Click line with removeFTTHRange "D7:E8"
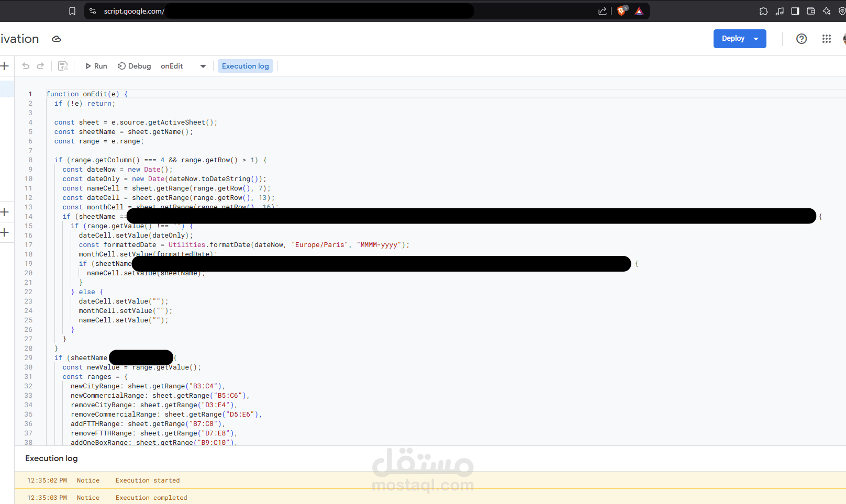The width and height of the screenshot is (846, 504). click(154, 433)
